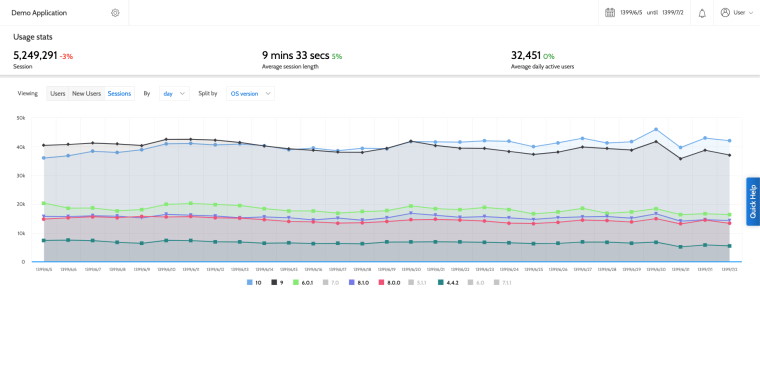Show the 7.1.1 series via legend
This screenshot has width=760, height=391.
(503, 282)
